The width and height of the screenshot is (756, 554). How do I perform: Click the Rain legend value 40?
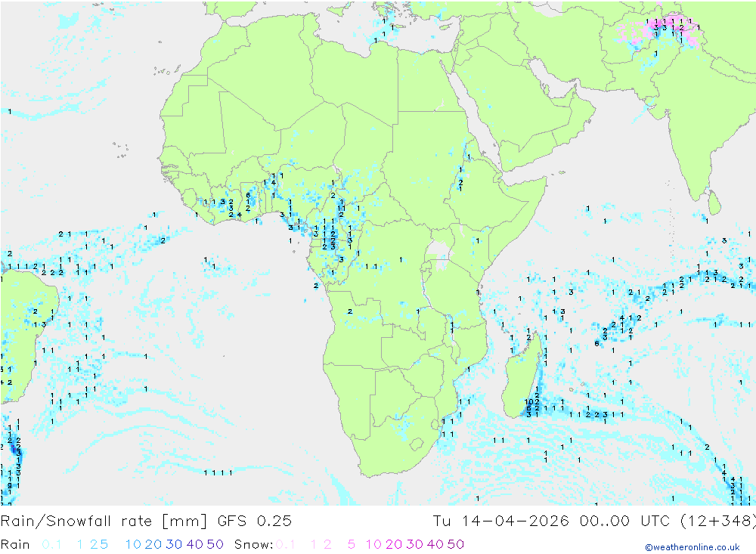(x=195, y=544)
